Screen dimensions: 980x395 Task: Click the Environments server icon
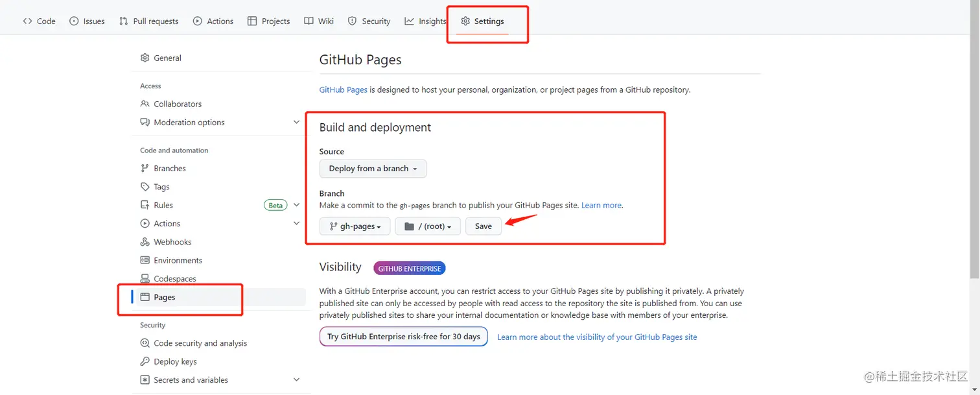tap(145, 260)
